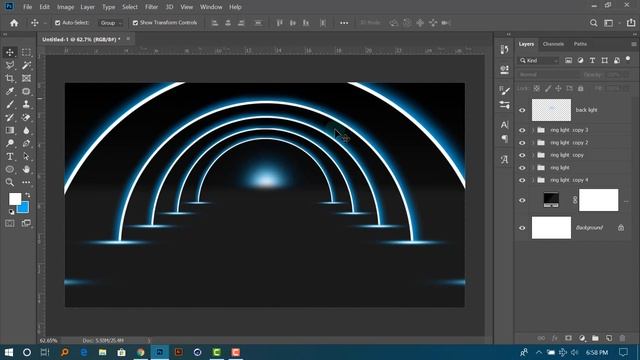The height and width of the screenshot is (360, 640).
Task: Select the white layer mask thumbnail
Action: point(598,200)
